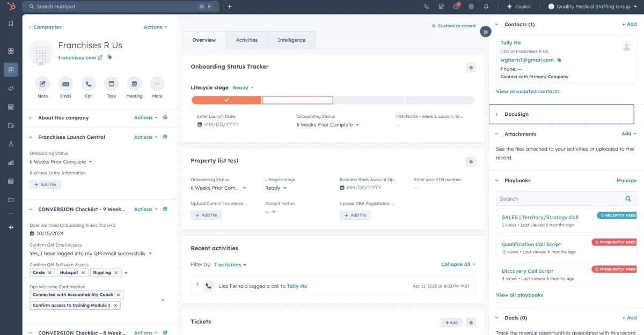Collapse the Franchisee Launch Central section
Viewport: 644px width, 335px height.
[31, 137]
